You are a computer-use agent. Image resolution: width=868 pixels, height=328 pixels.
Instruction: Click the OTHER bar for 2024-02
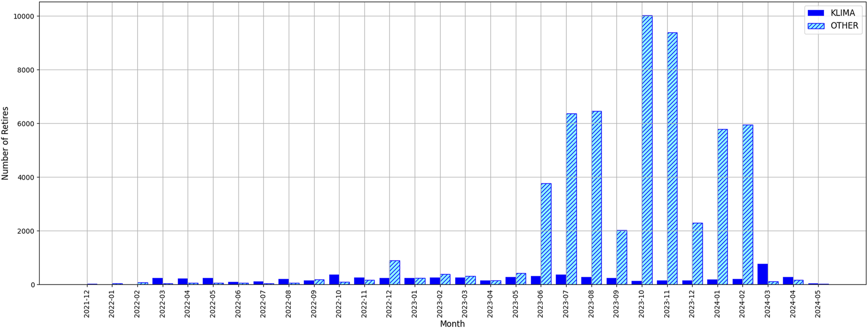(x=748, y=205)
